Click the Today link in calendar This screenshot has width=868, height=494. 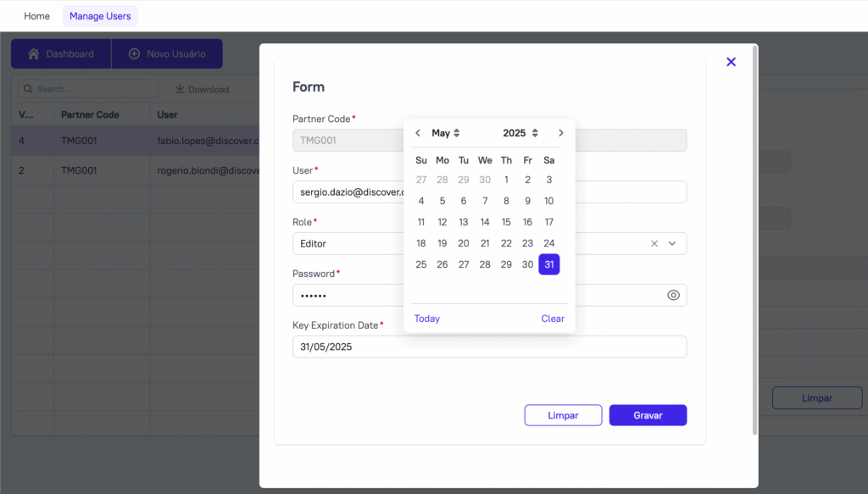427,319
